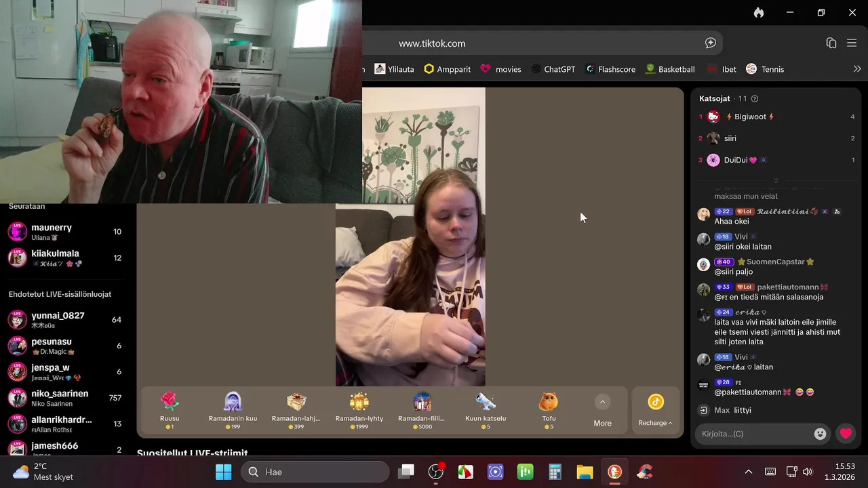Open pakettiautomann chat username
The image size is (868, 488).
click(x=793, y=287)
